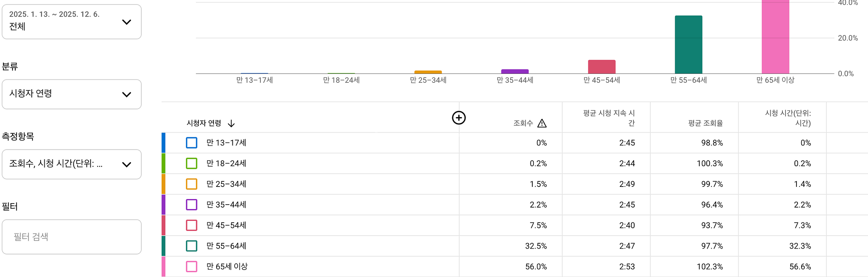Open the date range dropdown showing 전체

pyautogui.click(x=72, y=21)
